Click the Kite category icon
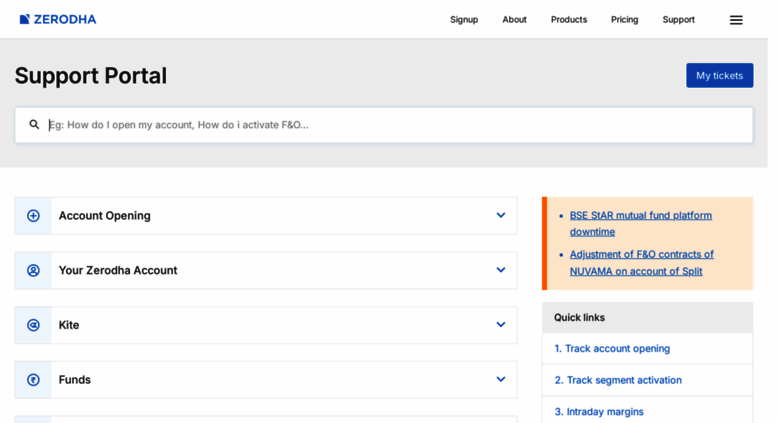Viewport: 777px width, 423px height. [x=33, y=325]
